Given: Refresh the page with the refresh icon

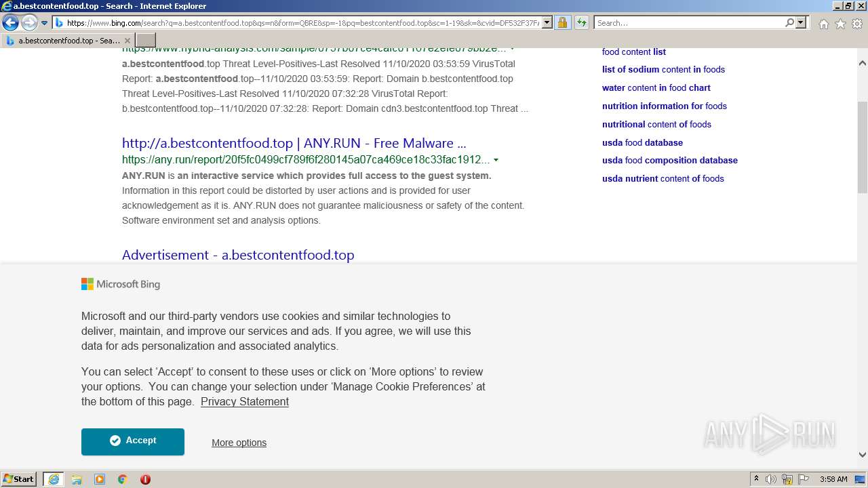Looking at the screenshot, I should coord(581,23).
